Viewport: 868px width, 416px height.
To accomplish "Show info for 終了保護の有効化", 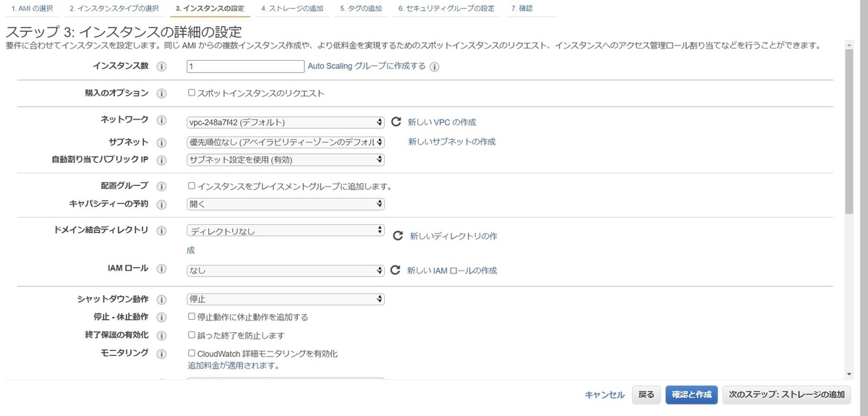I will tap(162, 336).
